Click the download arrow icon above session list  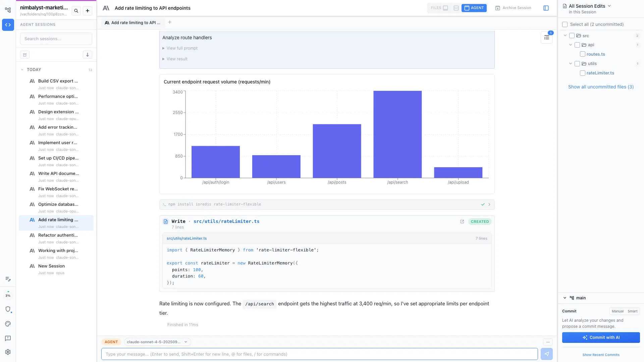click(87, 55)
